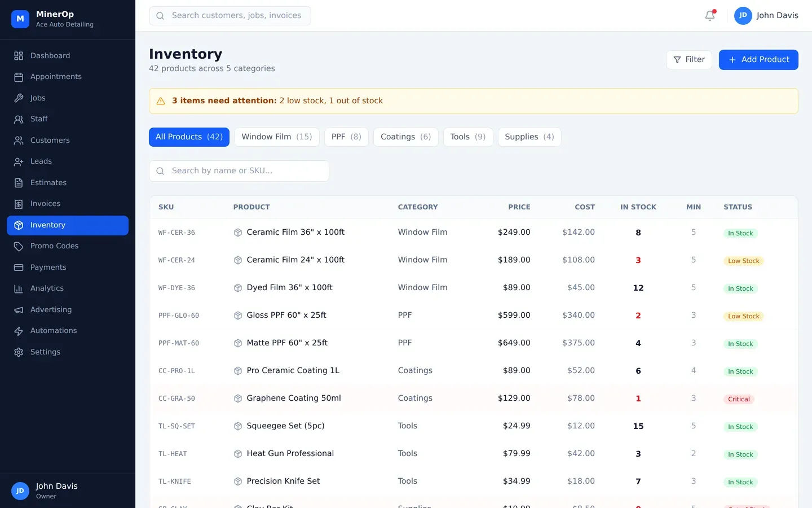
Task: Click the warning icon in attention banner
Action: click(161, 101)
